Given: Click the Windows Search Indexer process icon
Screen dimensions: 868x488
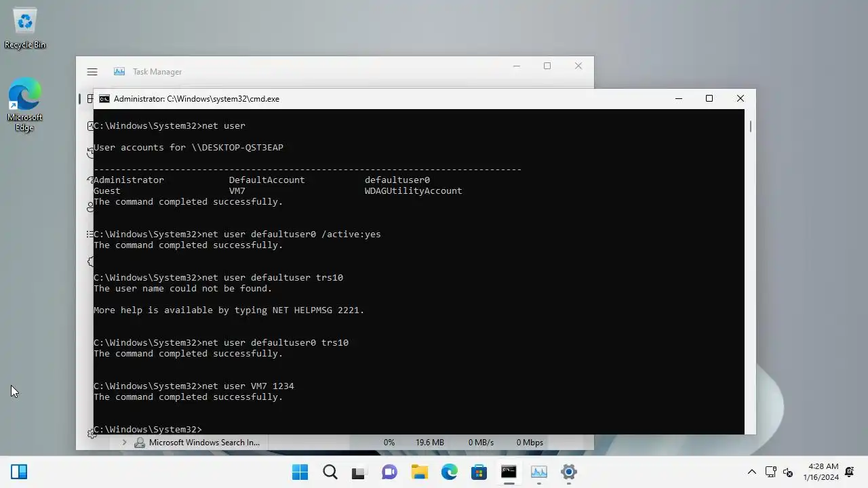Looking at the screenshot, I should [140, 443].
